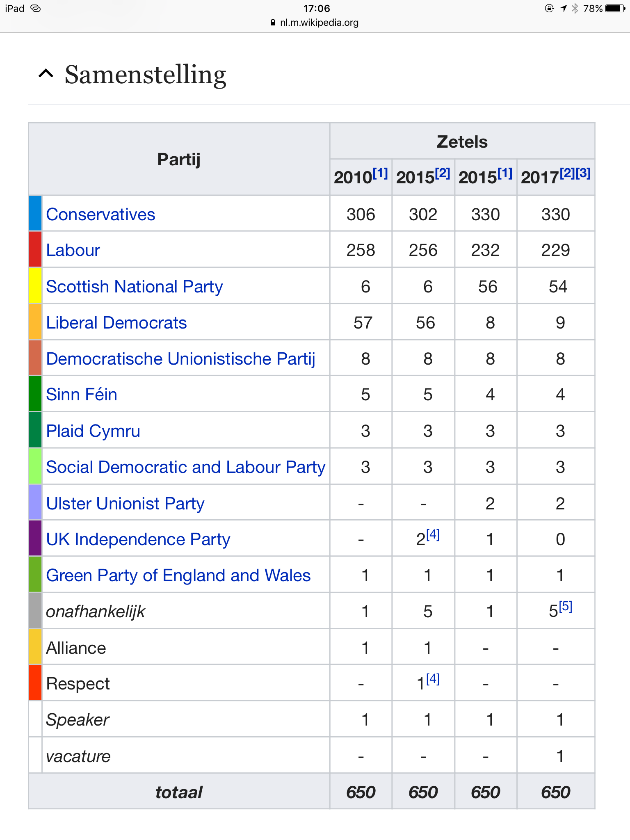Tap the Samenstelling section heading
Screen dimensions: 630x840
tap(145, 75)
